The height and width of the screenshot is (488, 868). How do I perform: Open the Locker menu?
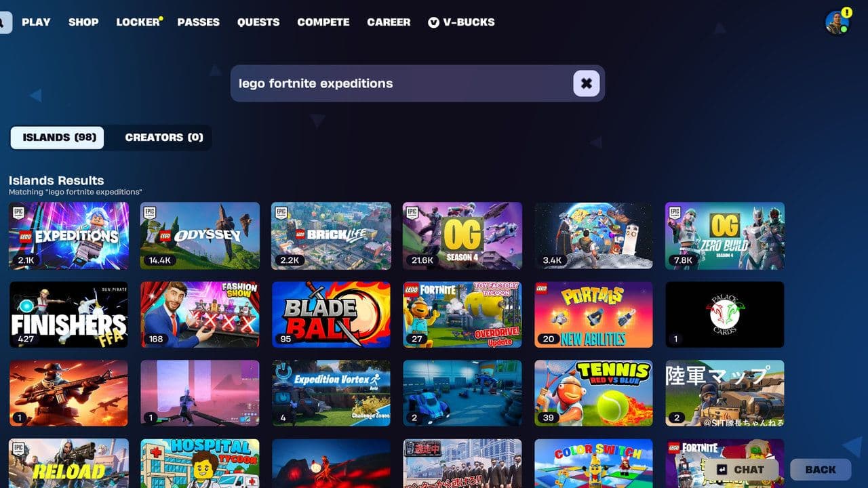pos(138,22)
